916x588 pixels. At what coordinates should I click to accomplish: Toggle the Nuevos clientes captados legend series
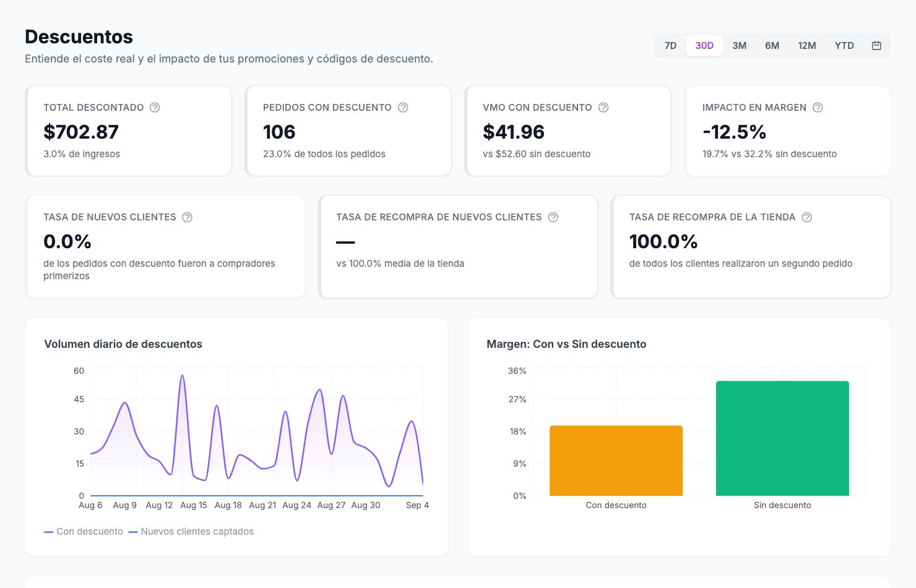pyautogui.click(x=191, y=532)
